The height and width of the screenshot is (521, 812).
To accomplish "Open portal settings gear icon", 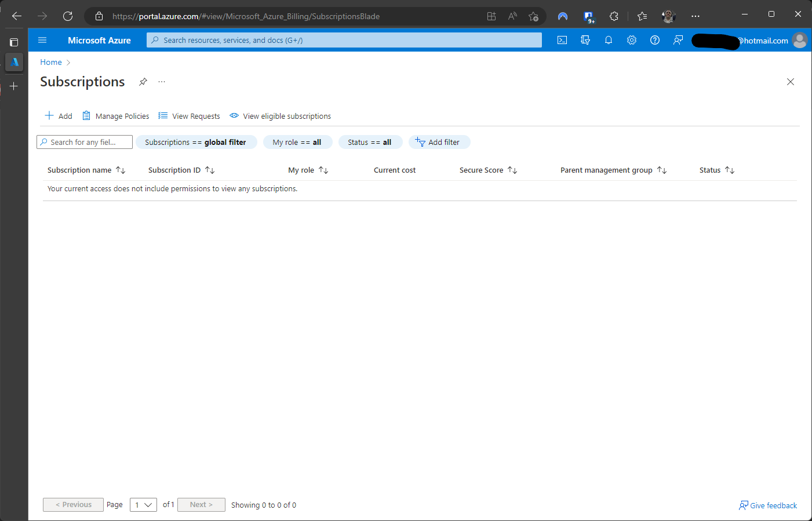I will tap(632, 40).
